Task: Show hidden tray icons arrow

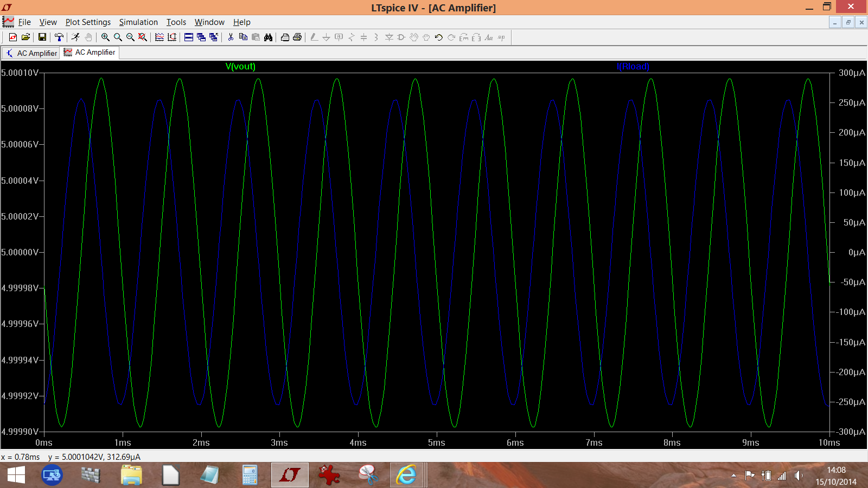Action: coord(733,476)
